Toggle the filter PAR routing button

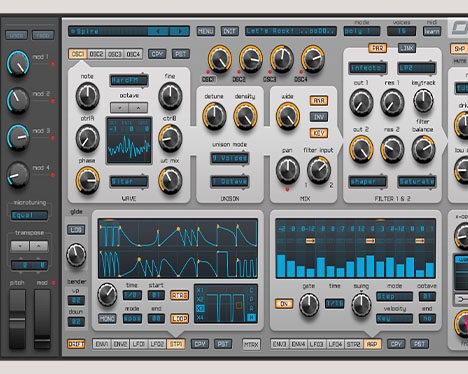coord(377,48)
